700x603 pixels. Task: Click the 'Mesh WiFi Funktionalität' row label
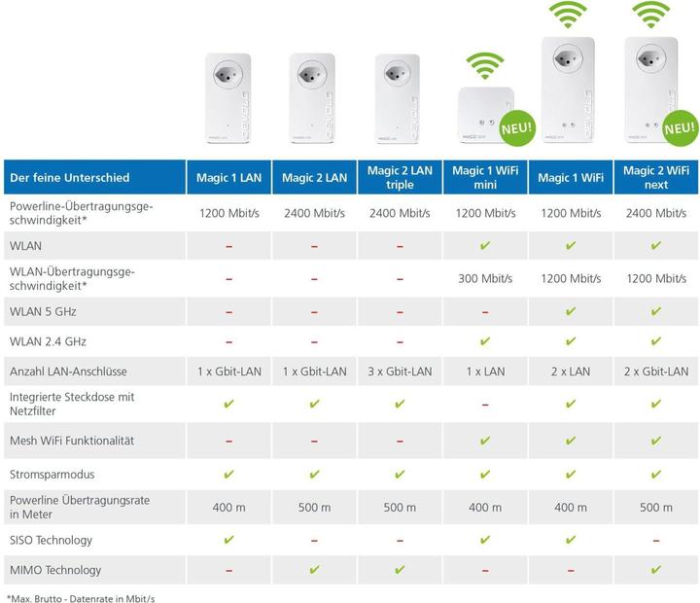72,441
